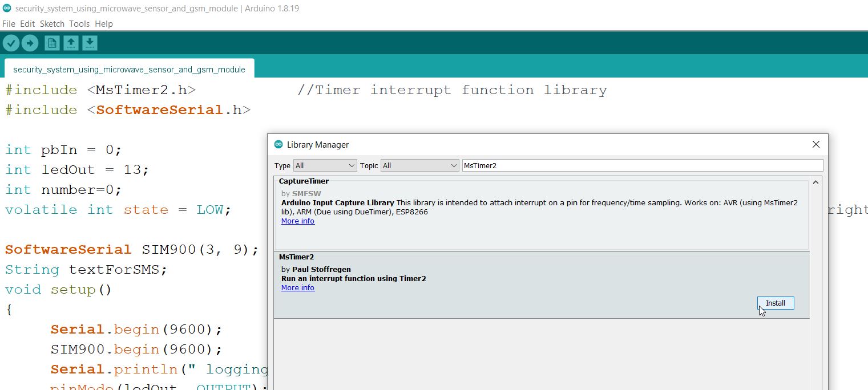Click the 'Library Manager' dialog title text
The image size is (868, 390).
tap(318, 145)
